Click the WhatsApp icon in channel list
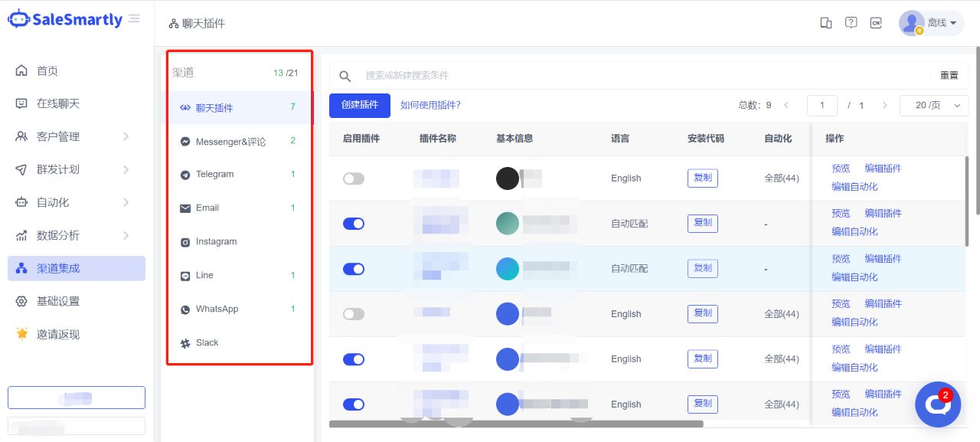The height and width of the screenshot is (442, 980). (185, 309)
